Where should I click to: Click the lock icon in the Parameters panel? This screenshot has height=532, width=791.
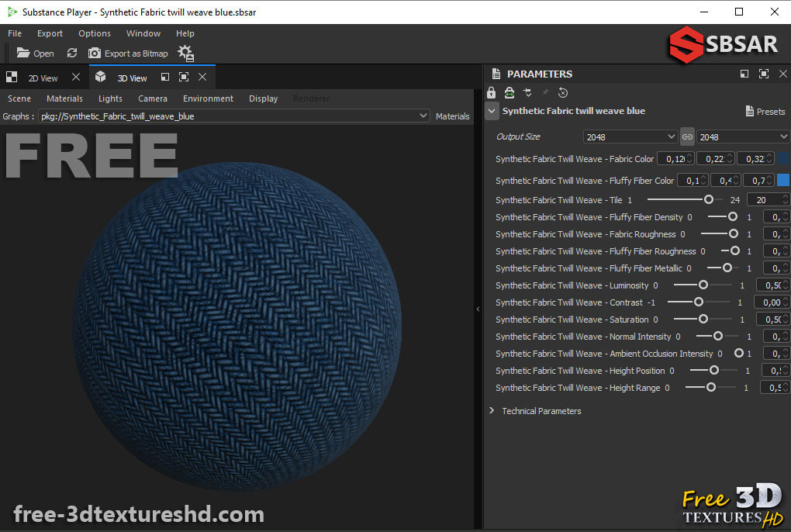point(491,92)
